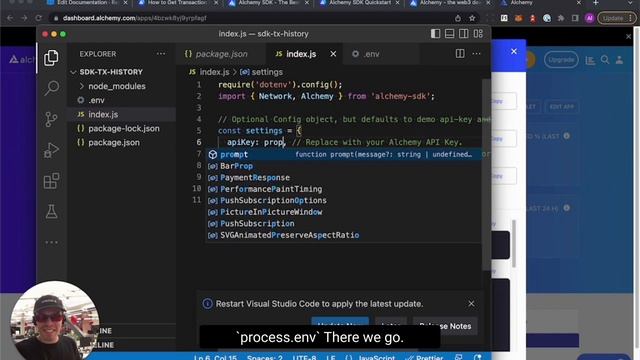Choose PerformancePaintTiming suggestion
This screenshot has width=640, height=360.
coord(344,189)
